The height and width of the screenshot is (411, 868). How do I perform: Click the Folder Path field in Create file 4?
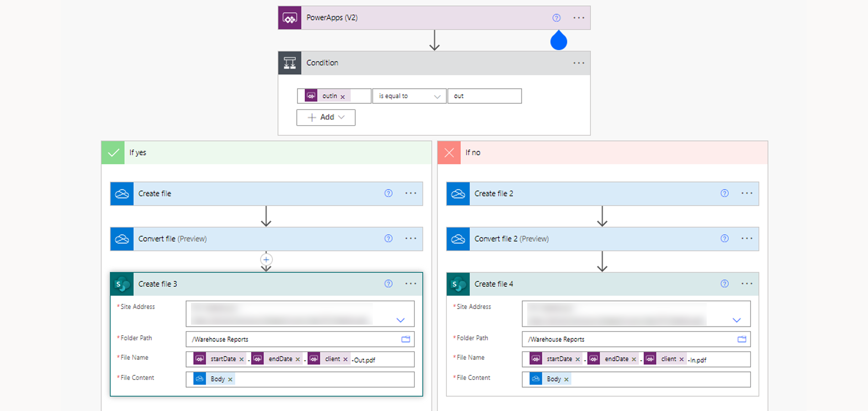pos(636,339)
